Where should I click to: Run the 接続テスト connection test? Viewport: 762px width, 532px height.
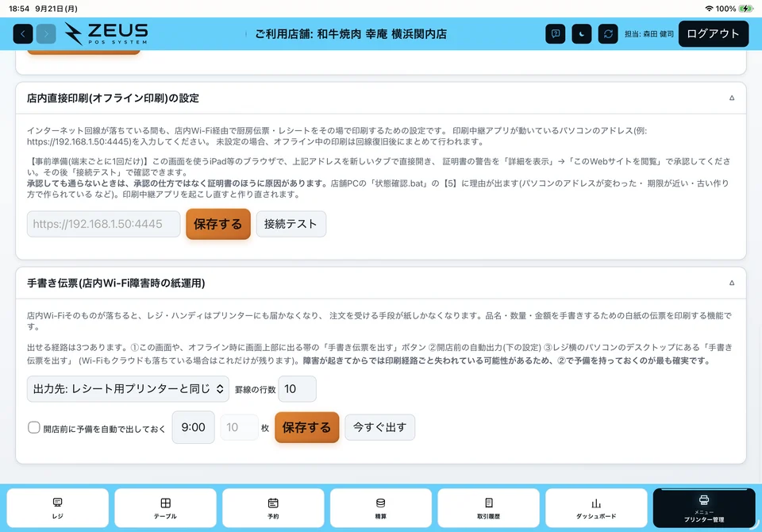[291, 224]
